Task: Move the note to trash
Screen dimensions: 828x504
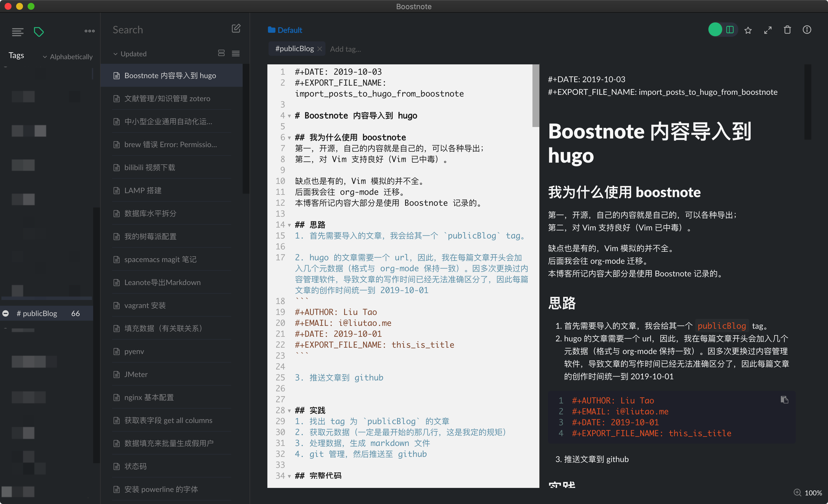Action: [787, 30]
